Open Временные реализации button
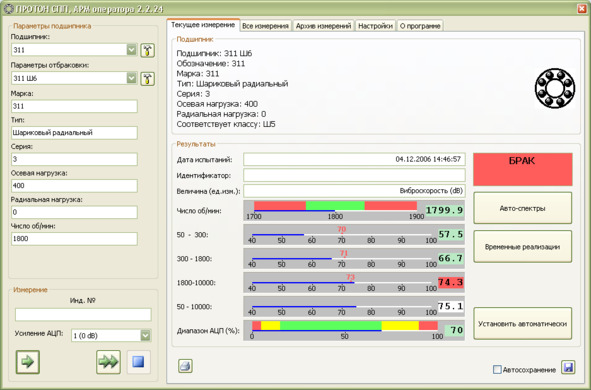The width and height of the screenshot is (591, 390). point(522,247)
